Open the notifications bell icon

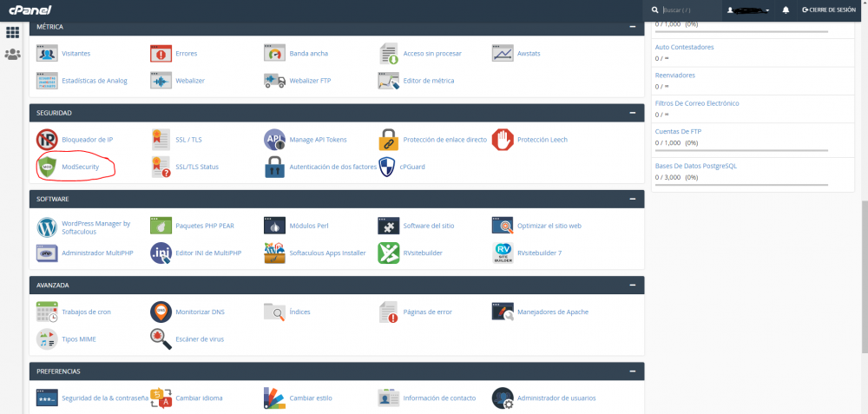[786, 10]
